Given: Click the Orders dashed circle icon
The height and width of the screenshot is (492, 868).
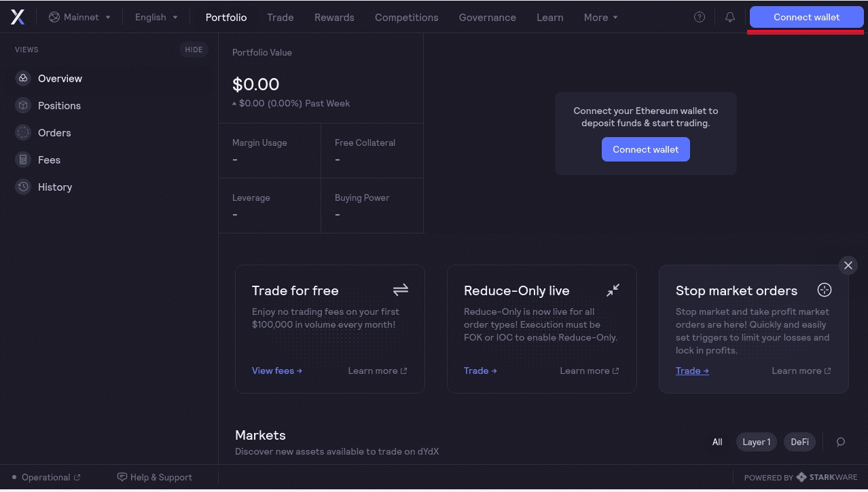Looking at the screenshot, I should (23, 132).
